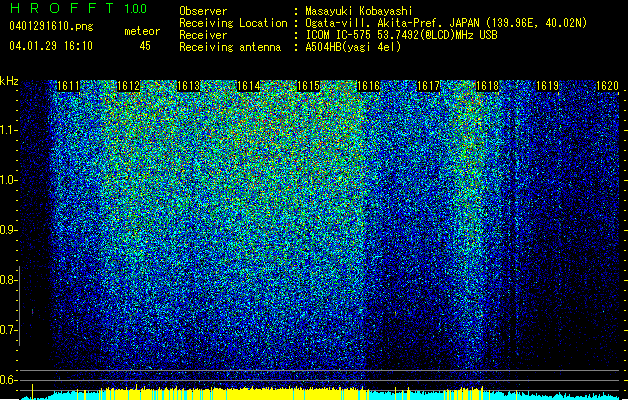Viewport: 629px width, 400px height.
Task: Click the 0.6 frequency axis label
Action: pyautogui.click(x=8, y=380)
